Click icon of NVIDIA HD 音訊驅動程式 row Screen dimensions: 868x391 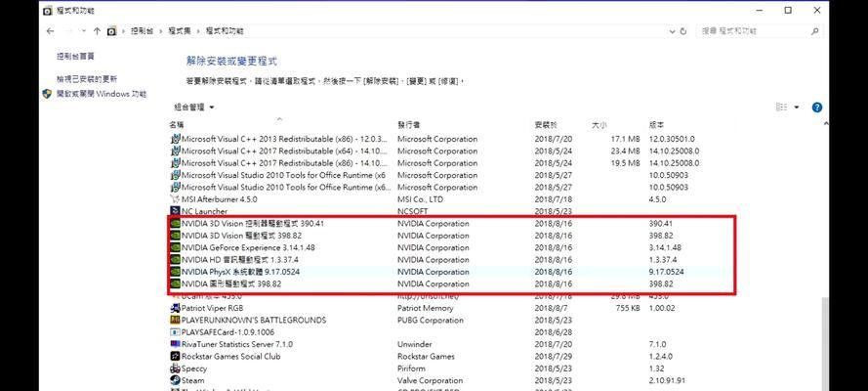[x=175, y=260]
